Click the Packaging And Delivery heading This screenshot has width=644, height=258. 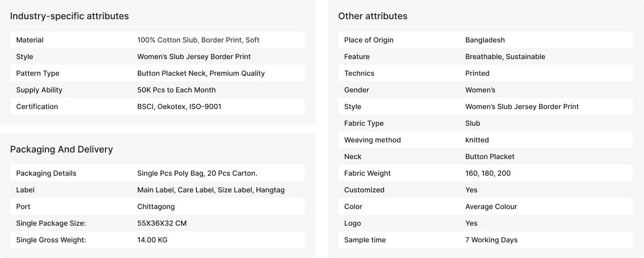pyautogui.click(x=61, y=149)
